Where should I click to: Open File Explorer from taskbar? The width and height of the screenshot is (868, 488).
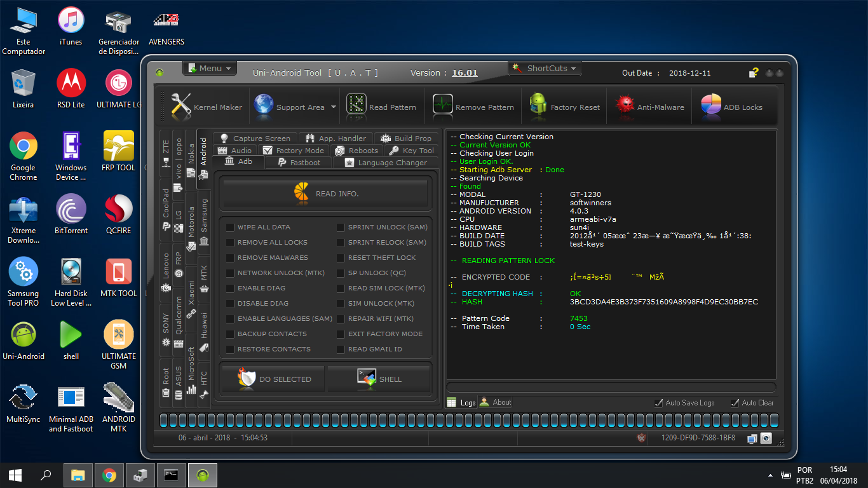click(78, 475)
